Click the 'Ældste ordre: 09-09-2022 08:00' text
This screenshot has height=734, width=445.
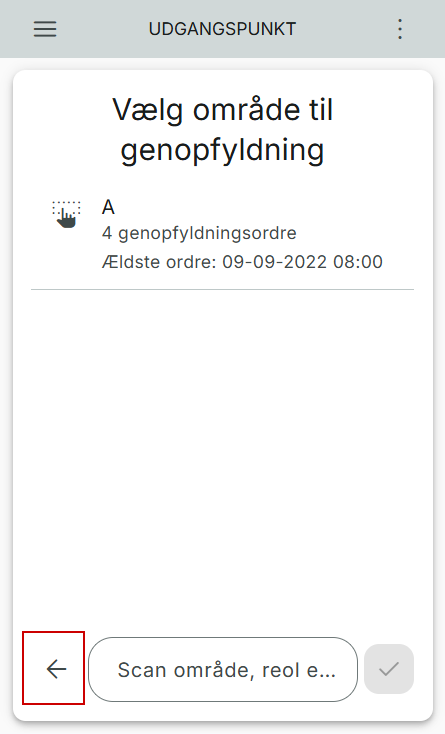[x=242, y=262]
